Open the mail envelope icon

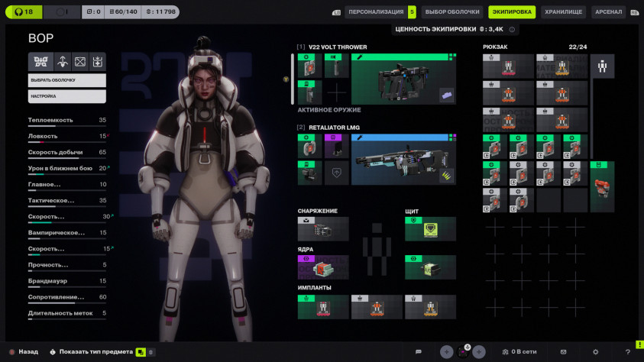pyautogui.click(x=564, y=352)
